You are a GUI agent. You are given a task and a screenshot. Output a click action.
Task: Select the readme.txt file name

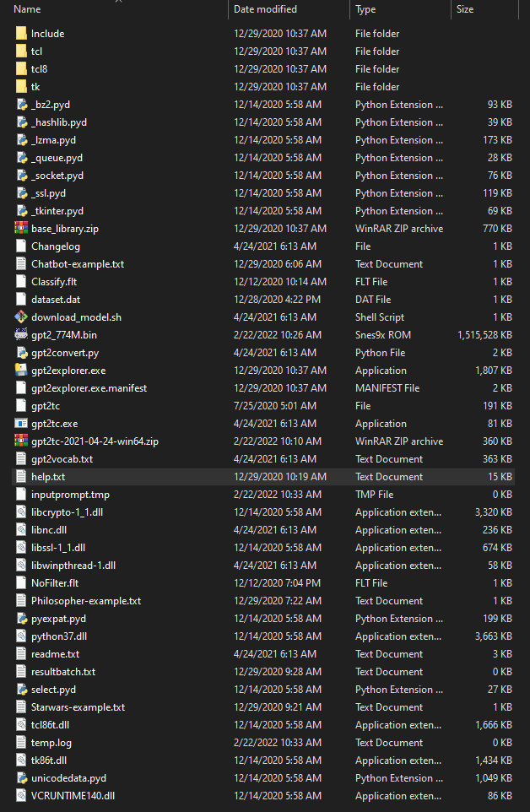click(x=56, y=654)
